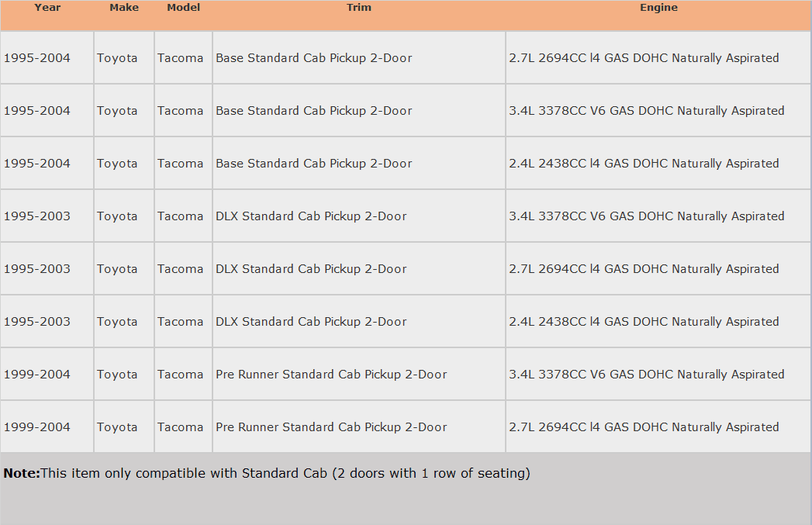812x525 pixels.
Task: Click the Trim column header
Action: click(x=359, y=8)
